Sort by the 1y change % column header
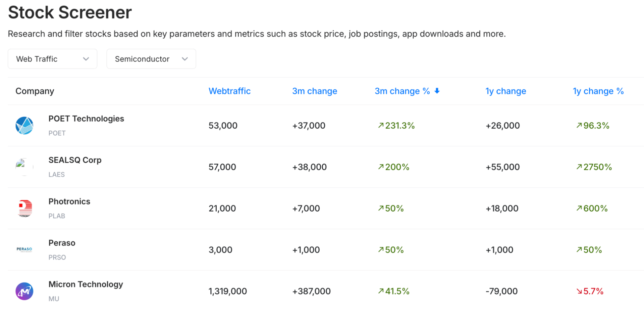The width and height of the screenshot is (644, 310). pyautogui.click(x=598, y=91)
